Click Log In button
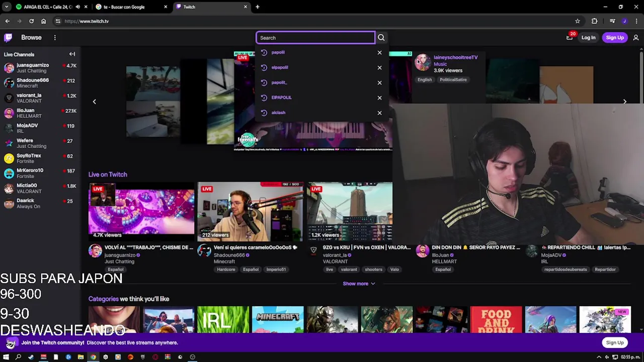 click(588, 38)
